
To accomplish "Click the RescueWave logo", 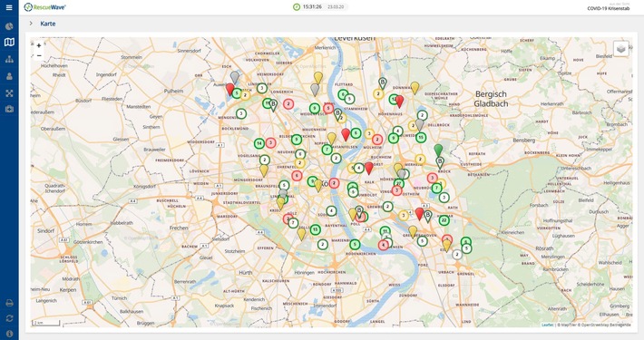I will pyautogui.click(x=45, y=7).
